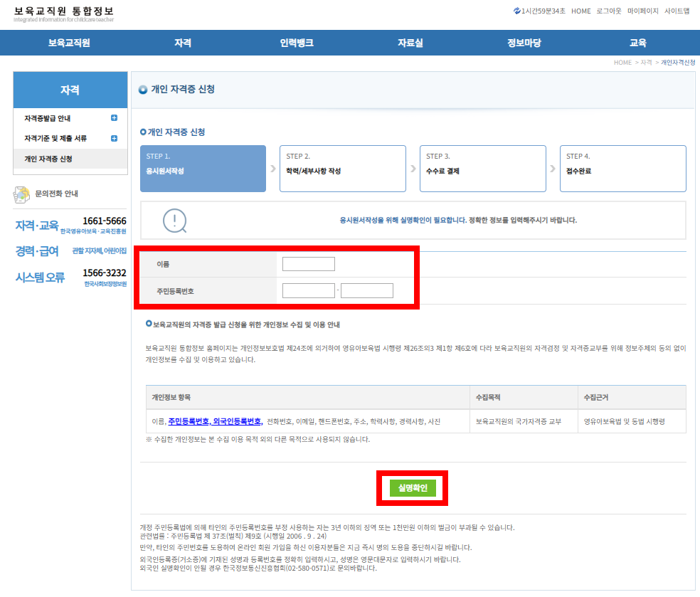Click STEP 1 응시원서작성 box
700x597 pixels.
(203, 169)
